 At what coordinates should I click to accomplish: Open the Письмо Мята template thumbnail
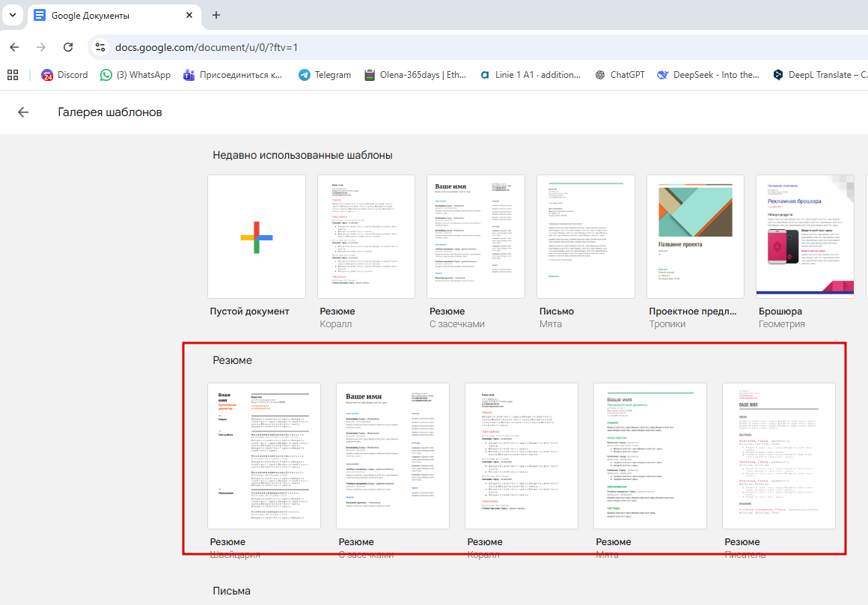586,237
